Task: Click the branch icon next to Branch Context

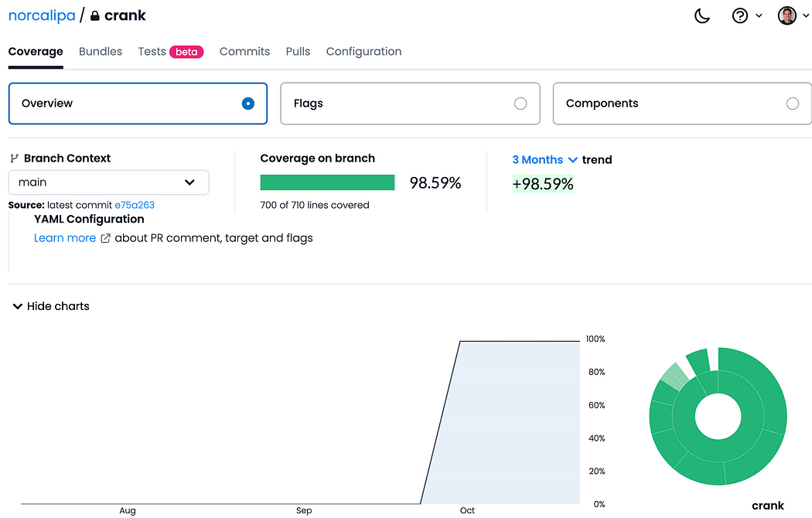Action: 15,158
